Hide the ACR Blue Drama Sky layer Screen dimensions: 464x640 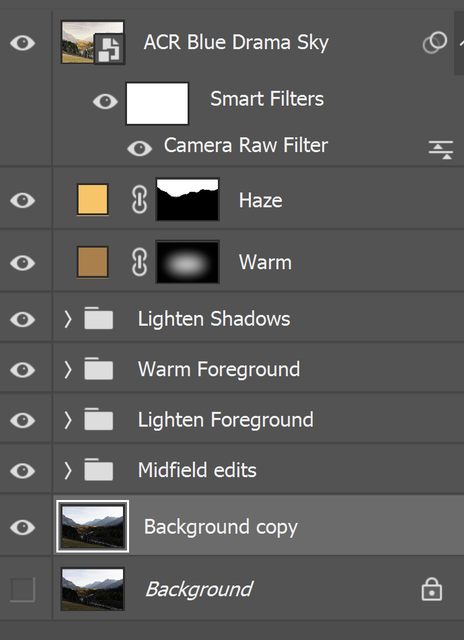tap(22, 43)
